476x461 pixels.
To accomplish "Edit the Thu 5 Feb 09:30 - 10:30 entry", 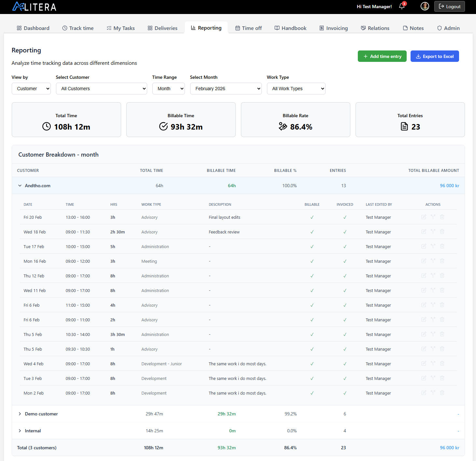I will click(x=424, y=349).
